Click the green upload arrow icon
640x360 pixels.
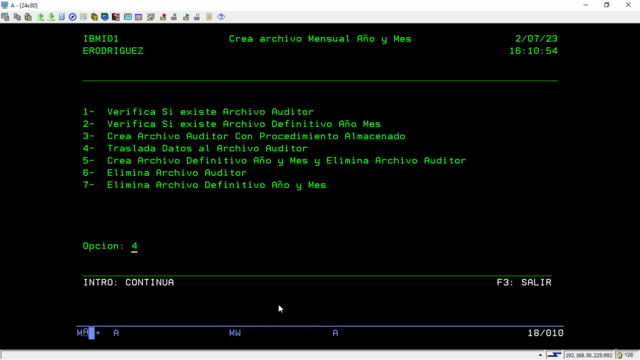point(40,17)
